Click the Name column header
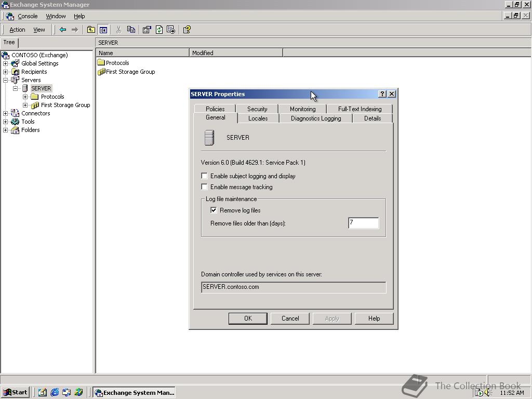Viewport: 532px width, 399px height. coord(142,53)
